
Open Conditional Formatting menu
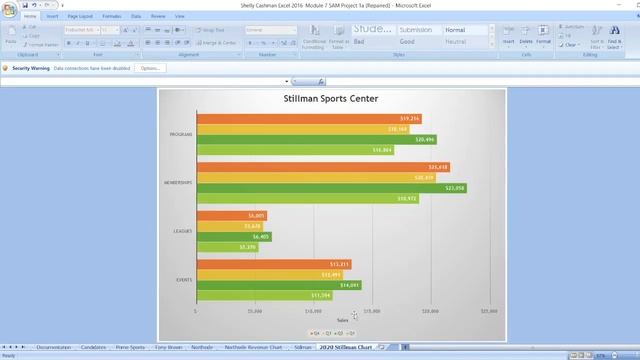tap(313, 37)
